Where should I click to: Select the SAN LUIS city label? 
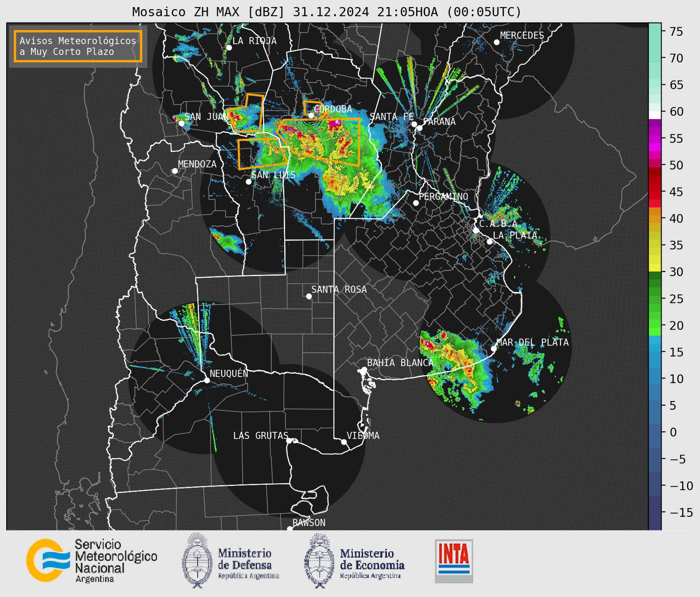point(274,175)
